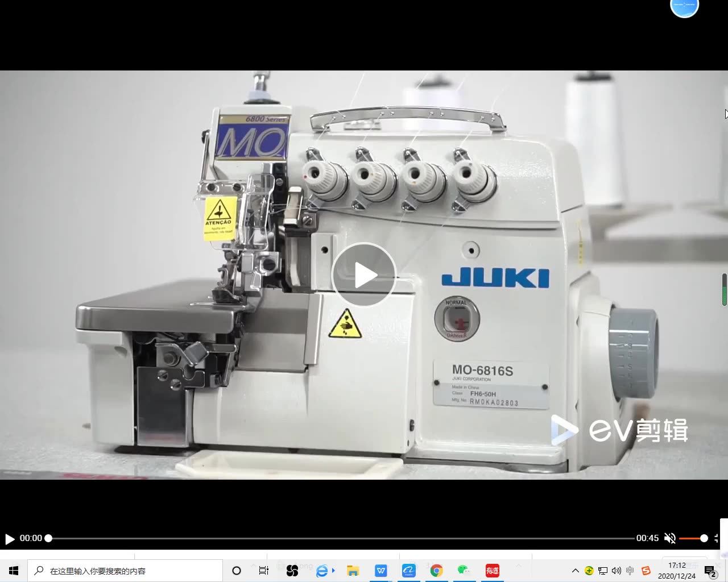
Task: Click the taskbar search input box
Action: point(125,571)
